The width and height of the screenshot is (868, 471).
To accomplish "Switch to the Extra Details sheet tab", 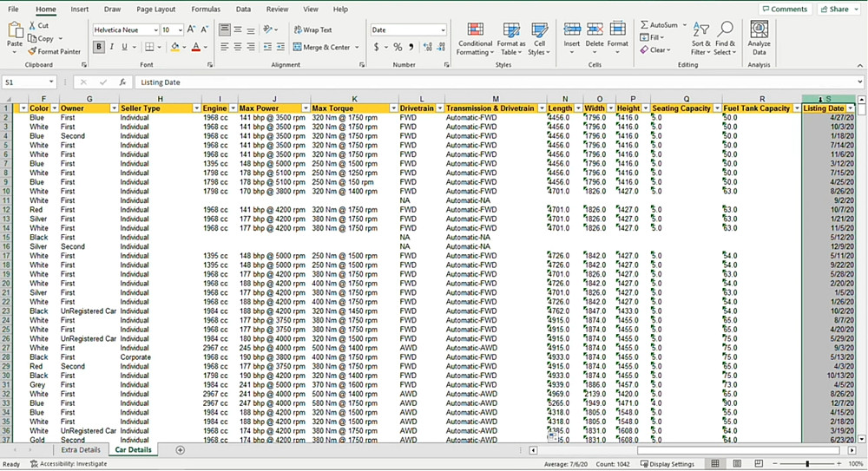I will 79,450.
